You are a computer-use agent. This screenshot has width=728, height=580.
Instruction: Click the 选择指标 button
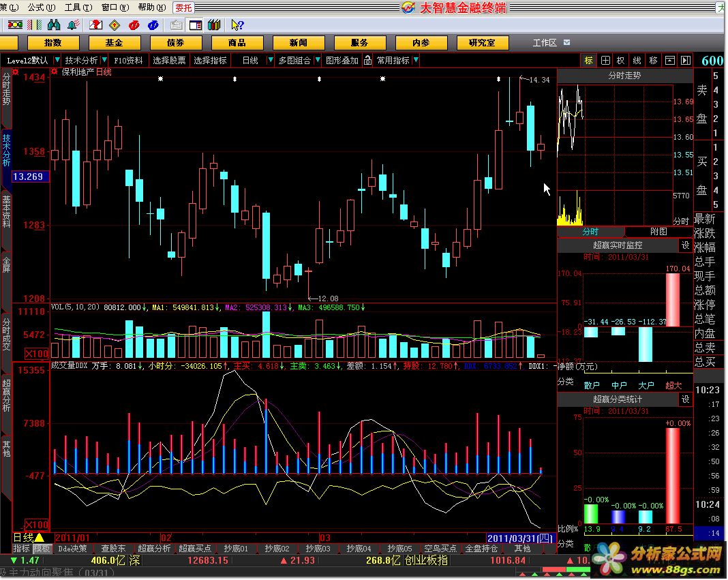pyautogui.click(x=210, y=61)
